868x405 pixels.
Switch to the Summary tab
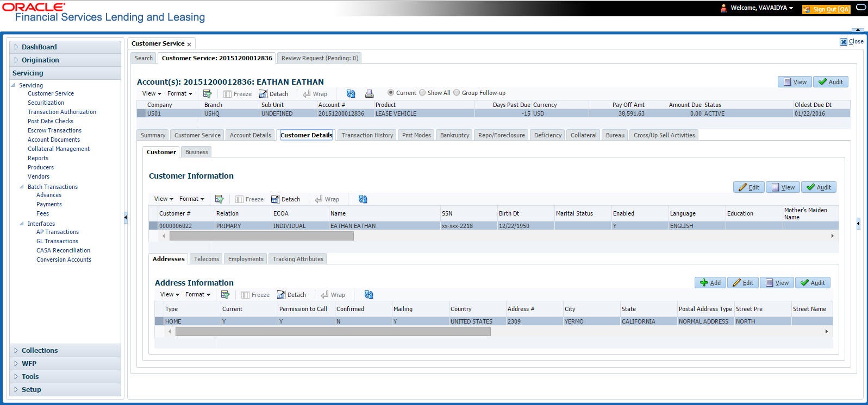(153, 135)
